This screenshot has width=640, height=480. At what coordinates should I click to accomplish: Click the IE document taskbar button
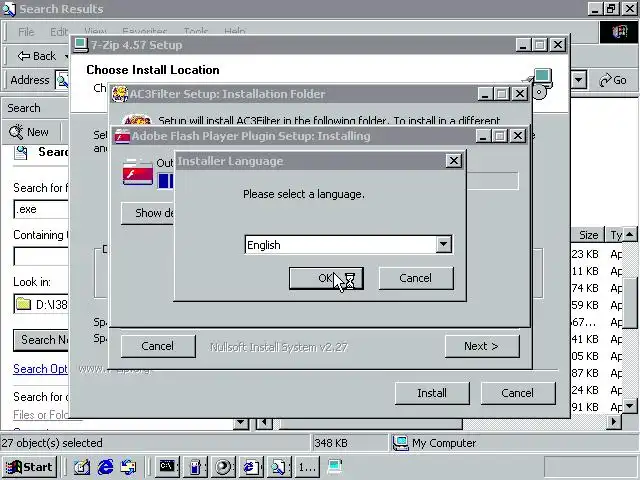[x=251, y=467]
